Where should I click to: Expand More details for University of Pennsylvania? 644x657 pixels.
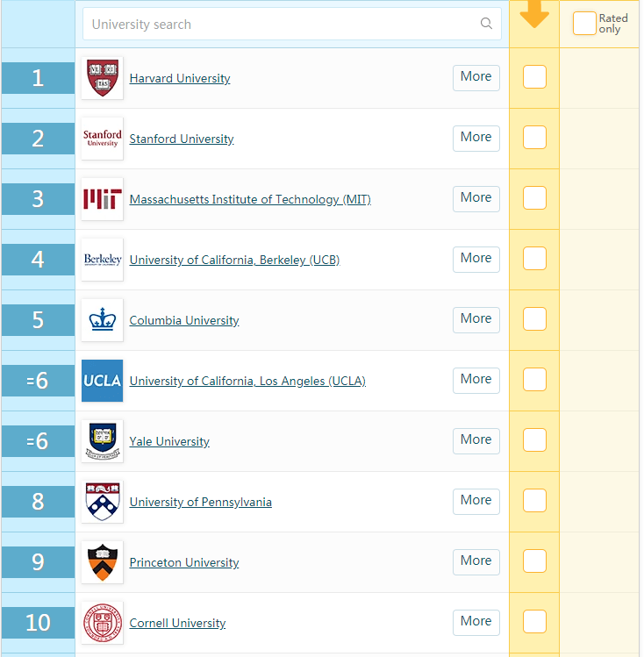[x=476, y=502]
